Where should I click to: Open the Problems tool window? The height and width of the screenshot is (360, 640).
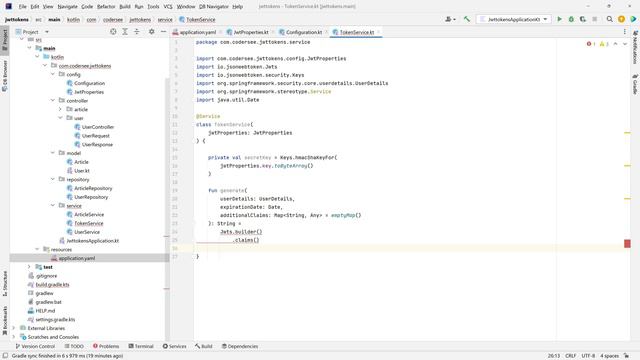[106, 346]
